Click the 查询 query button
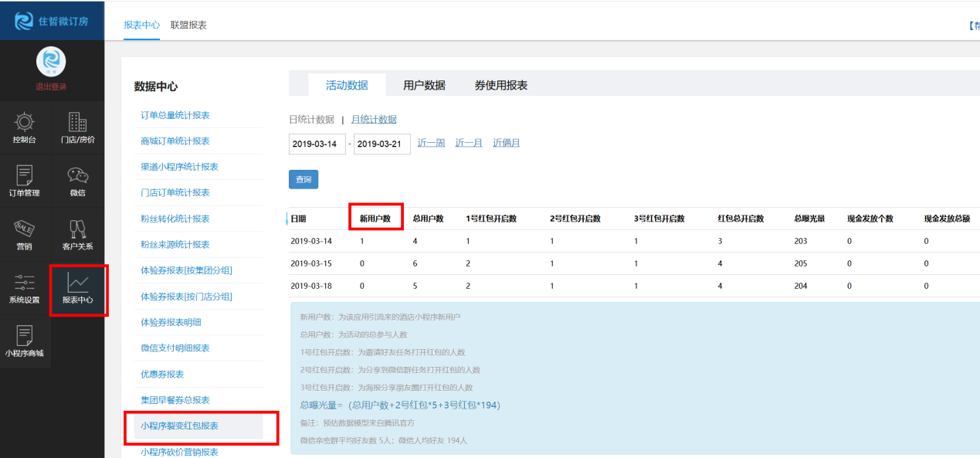This screenshot has height=458, width=980. point(303,178)
